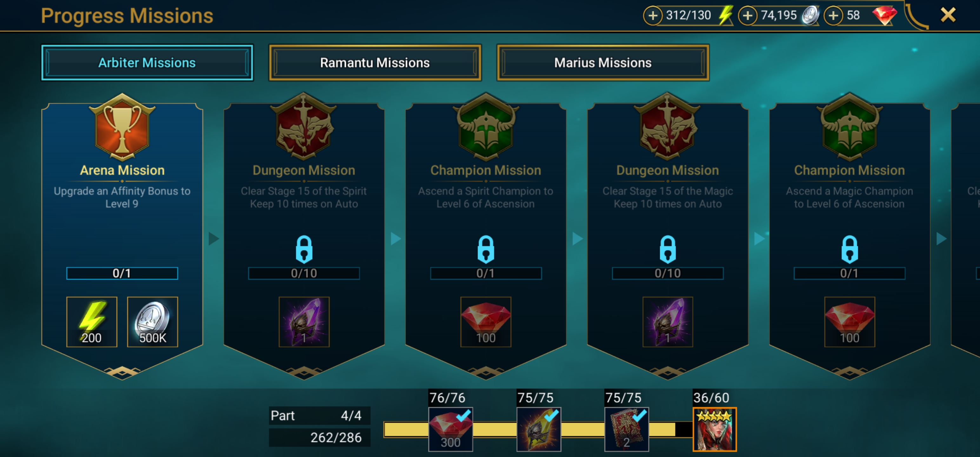Screen dimensions: 980x457
Task: Open the Marius Missions tab
Action: click(x=603, y=63)
